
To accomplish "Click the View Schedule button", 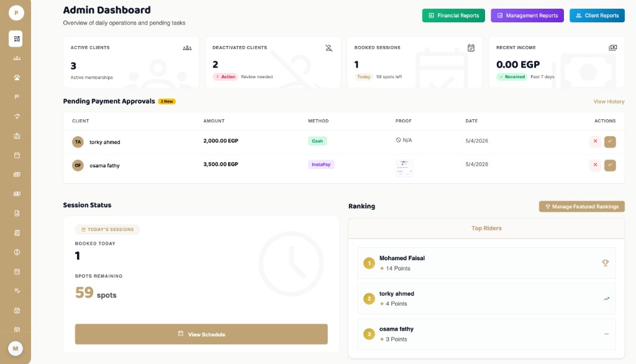I will coord(201,334).
